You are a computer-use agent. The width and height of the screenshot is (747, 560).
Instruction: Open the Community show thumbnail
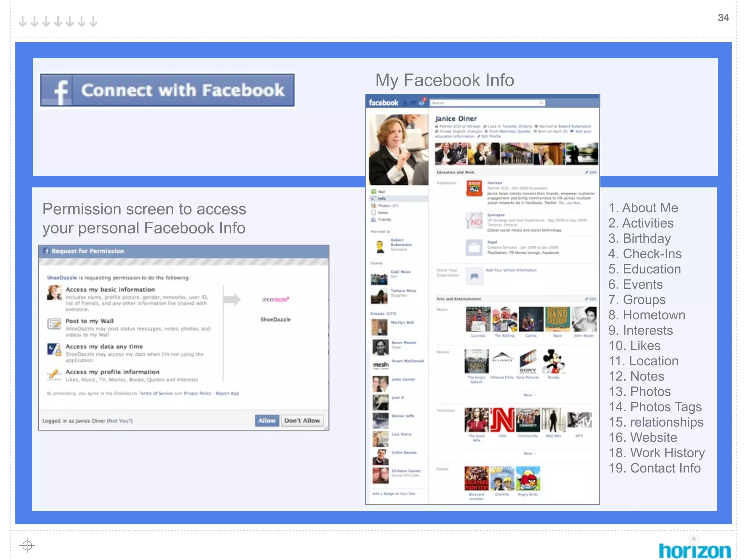coord(528,420)
